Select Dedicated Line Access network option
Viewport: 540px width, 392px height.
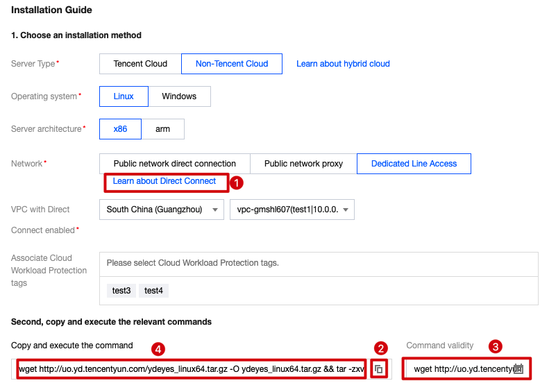pyautogui.click(x=414, y=164)
